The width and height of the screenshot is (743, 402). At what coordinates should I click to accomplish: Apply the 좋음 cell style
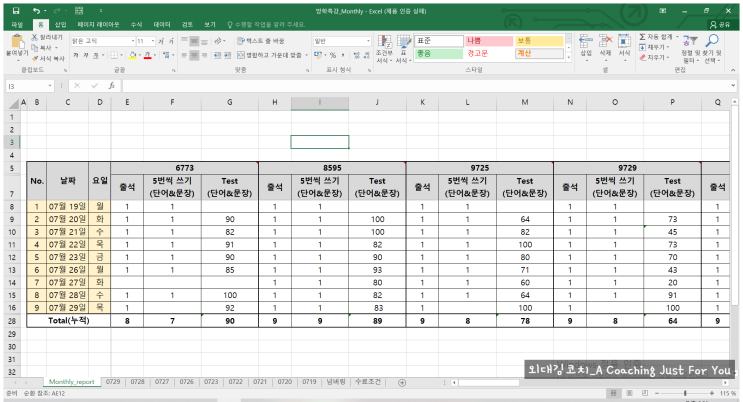[x=439, y=54]
